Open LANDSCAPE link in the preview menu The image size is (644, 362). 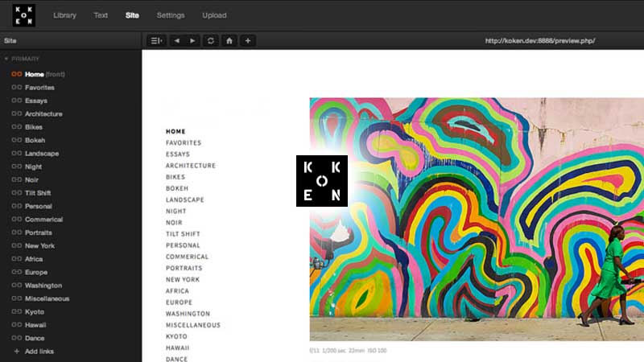click(185, 200)
